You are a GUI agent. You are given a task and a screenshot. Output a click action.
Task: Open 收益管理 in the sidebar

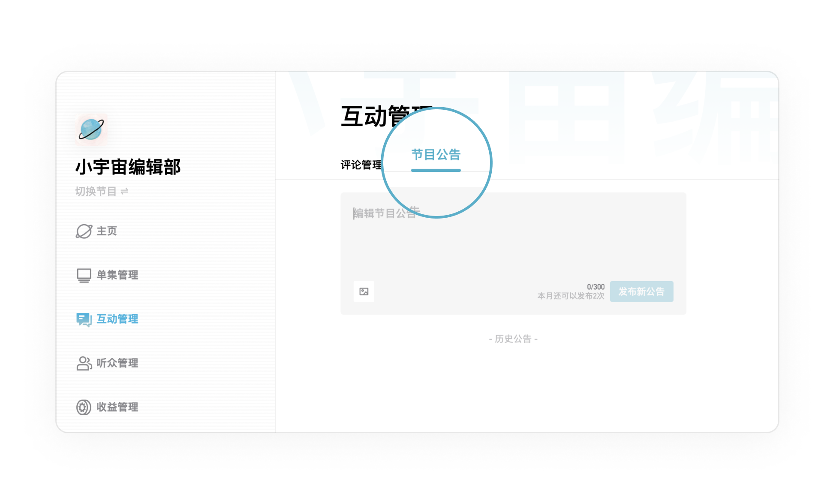(x=117, y=407)
